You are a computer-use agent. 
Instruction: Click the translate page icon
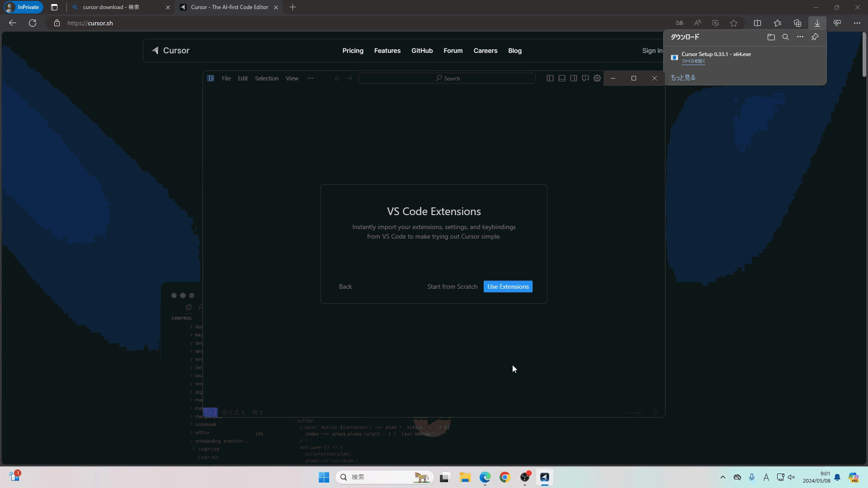pyautogui.click(x=679, y=23)
